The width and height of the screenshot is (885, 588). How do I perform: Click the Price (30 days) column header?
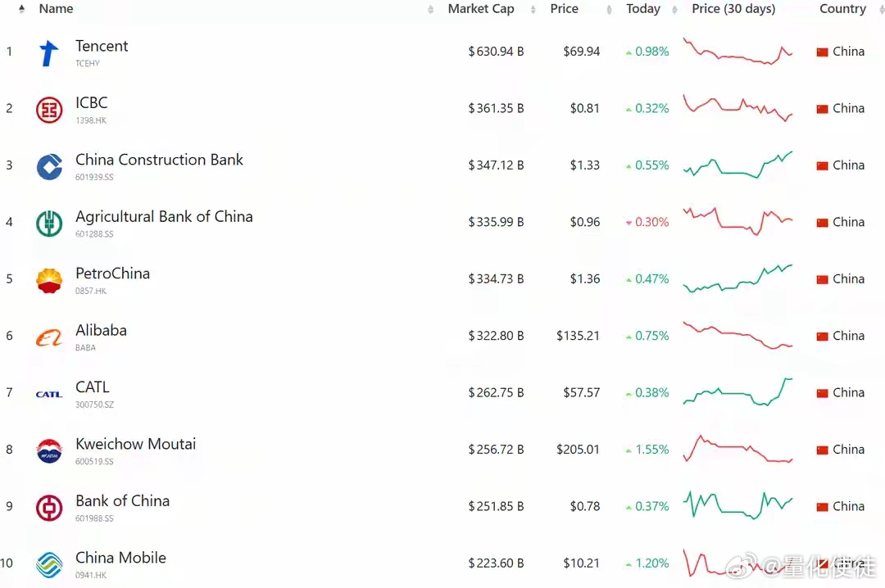[733, 9]
